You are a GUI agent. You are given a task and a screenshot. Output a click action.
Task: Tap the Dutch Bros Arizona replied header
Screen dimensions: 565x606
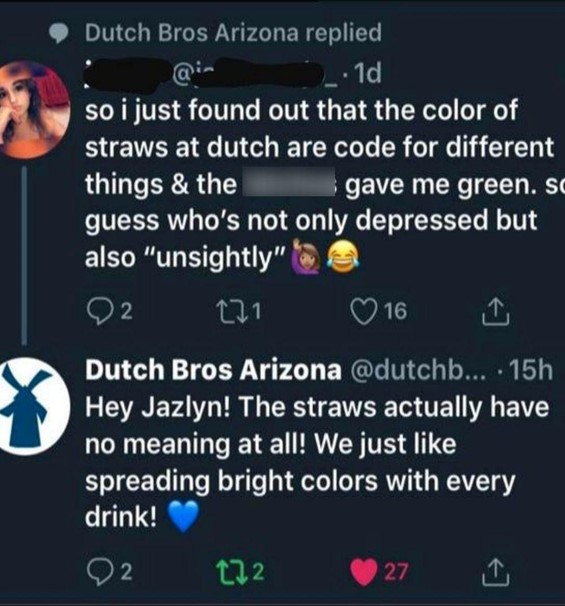[x=233, y=32]
